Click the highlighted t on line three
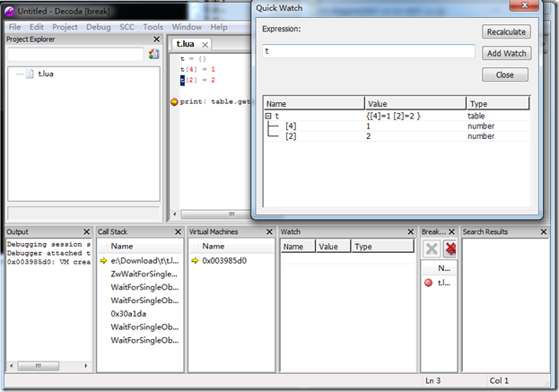559x392 pixels. coord(182,80)
